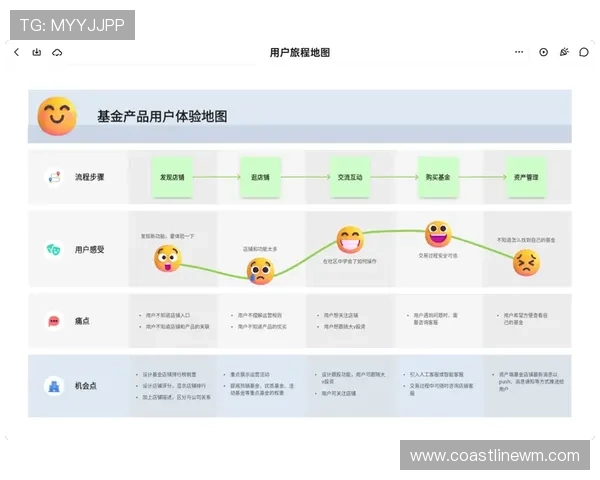Select the squinting upset emoji under 资产管理
600x480 pixels.
coord(527,263)
